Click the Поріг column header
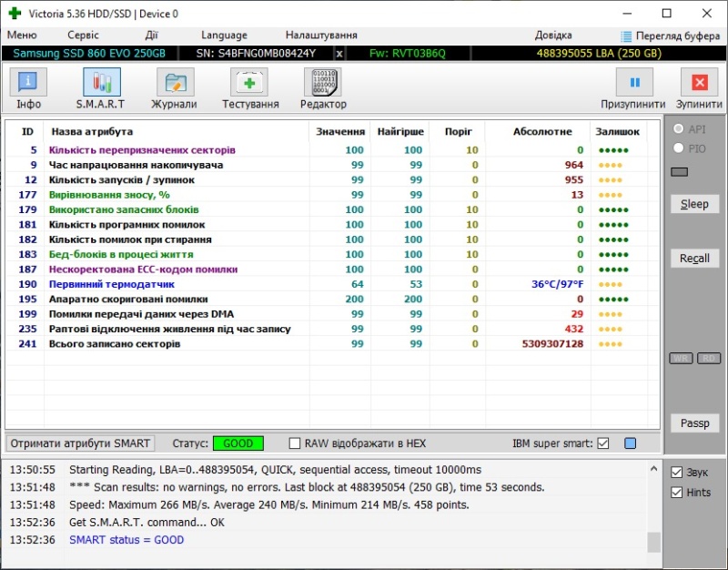Screen dimensions: 728x570 [x=459, y=131]
